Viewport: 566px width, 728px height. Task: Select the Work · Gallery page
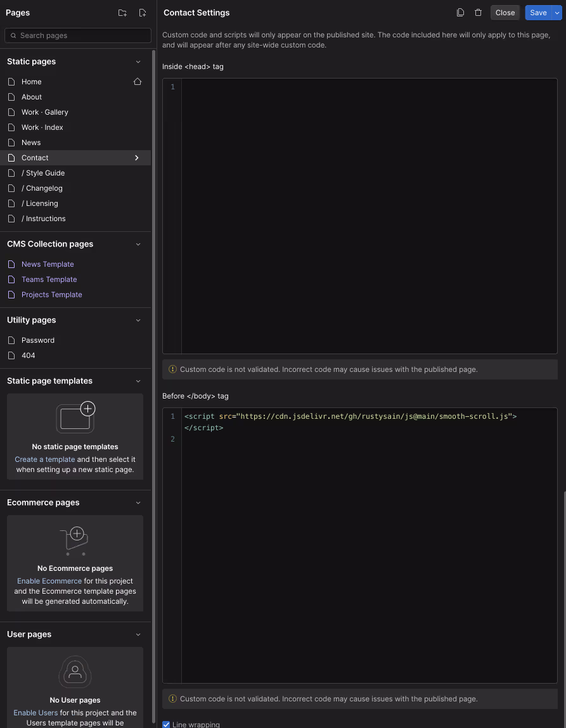(75, 112)
